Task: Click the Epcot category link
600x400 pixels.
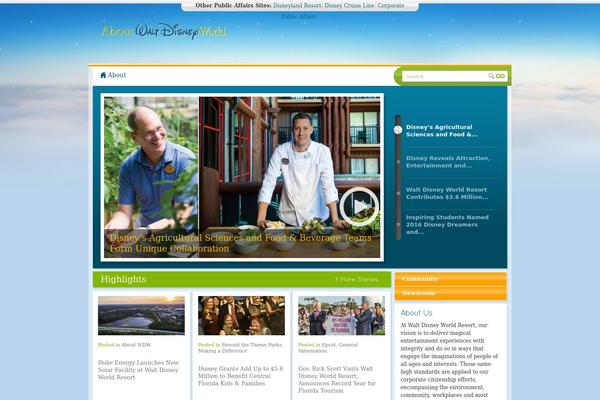Action: [x=329, y=345]
